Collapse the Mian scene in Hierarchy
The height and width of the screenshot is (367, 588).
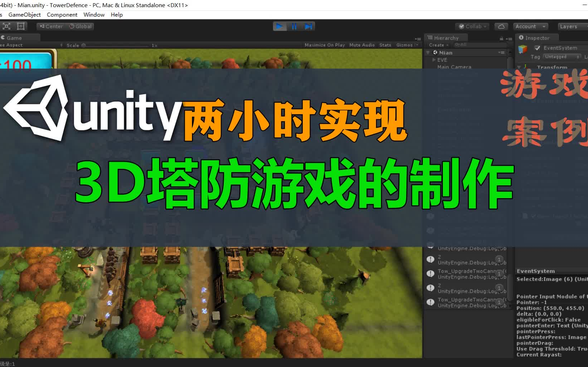coord(428,52)
